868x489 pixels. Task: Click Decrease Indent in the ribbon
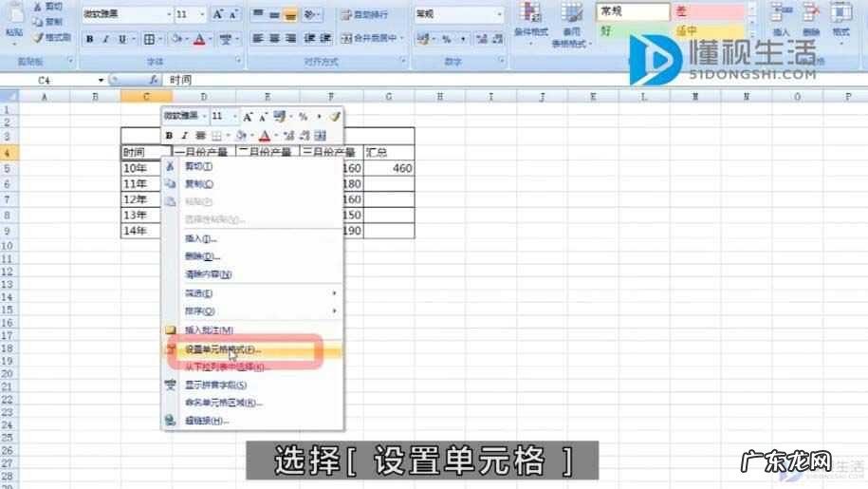[x=310, y=38]
